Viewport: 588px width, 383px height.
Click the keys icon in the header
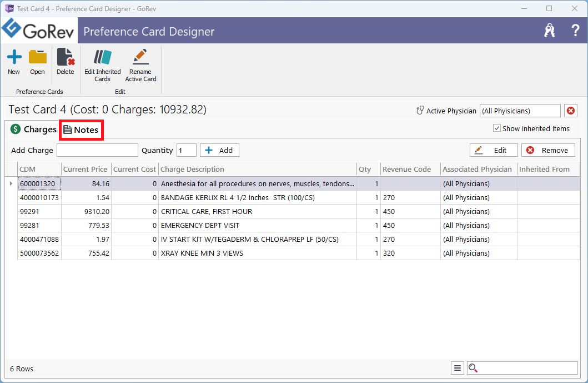point(549,31)
